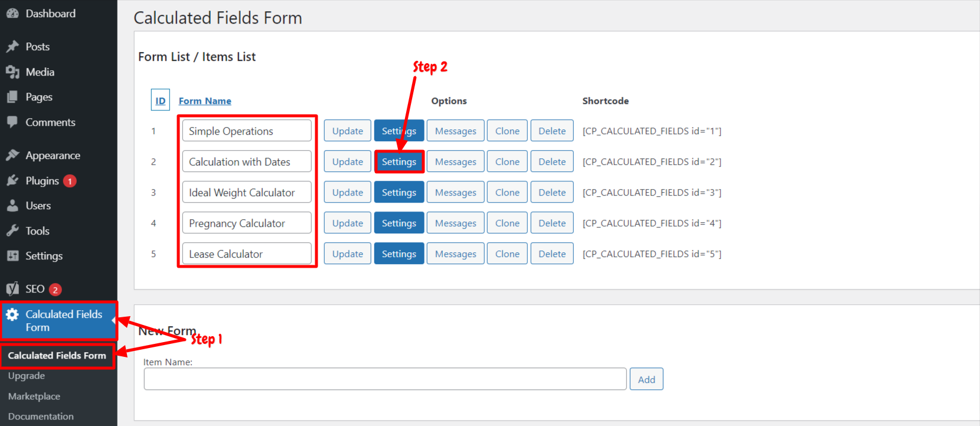This screenshot has width=980, height=426.
Task: Open the Documentation submenu item
Action: tap(41, 417)
